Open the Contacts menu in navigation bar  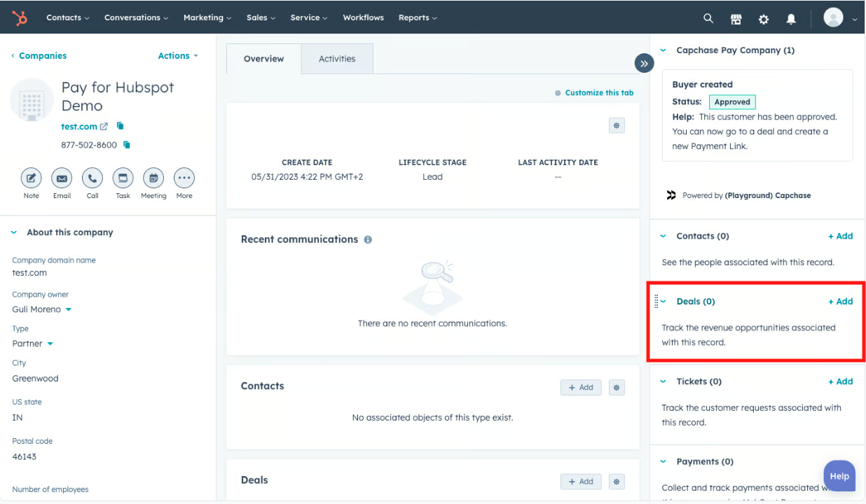click(x=68, y=17)
